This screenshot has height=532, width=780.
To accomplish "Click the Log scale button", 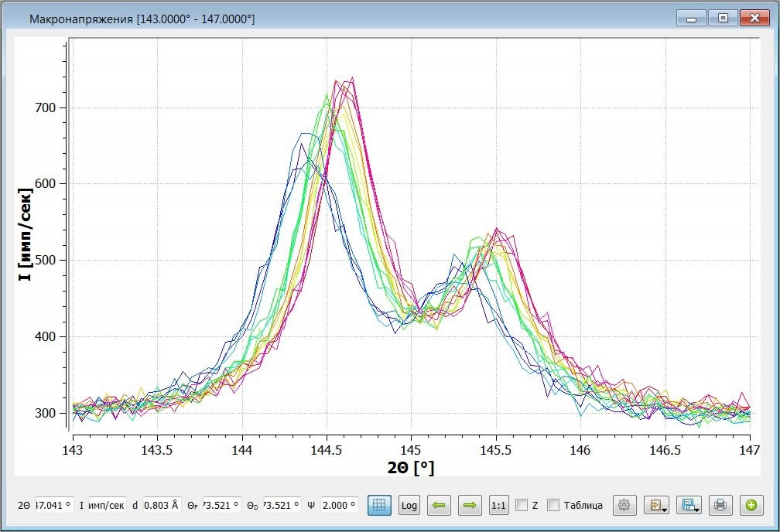I will click(409, 506).
